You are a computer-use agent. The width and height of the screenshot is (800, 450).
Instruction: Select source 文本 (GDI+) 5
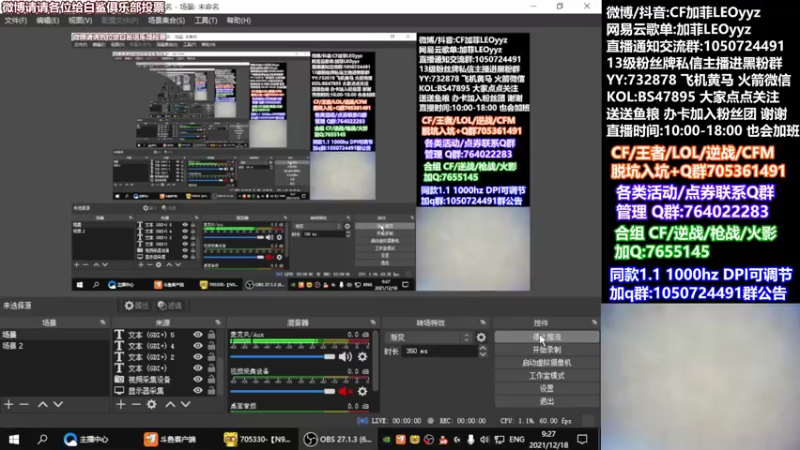click(151, 335)
